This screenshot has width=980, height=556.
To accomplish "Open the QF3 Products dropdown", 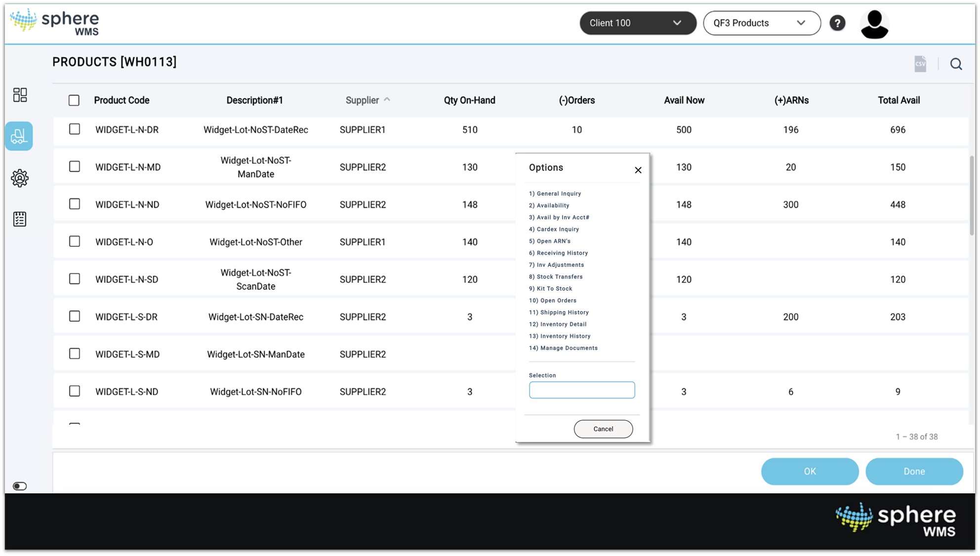I will pos(761,23).
